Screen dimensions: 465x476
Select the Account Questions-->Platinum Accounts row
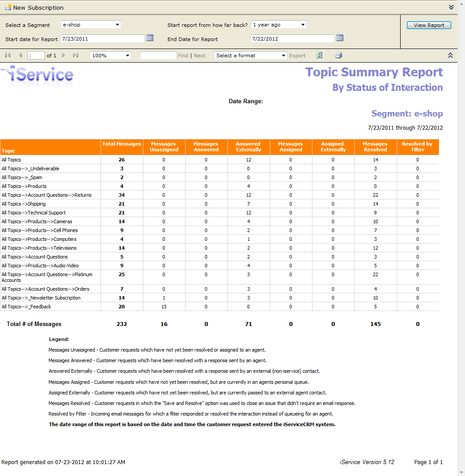(x=219, y=277)
